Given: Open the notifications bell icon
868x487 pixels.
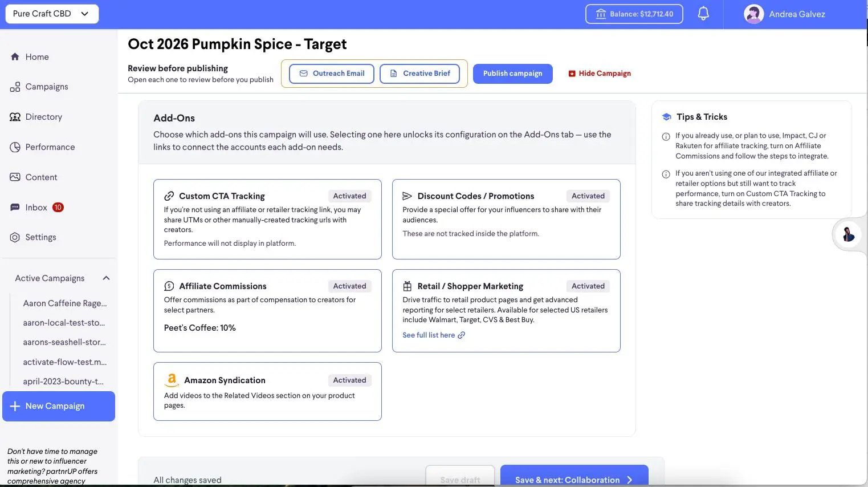Looking at the screenshot, I should [x=703, y=14].
